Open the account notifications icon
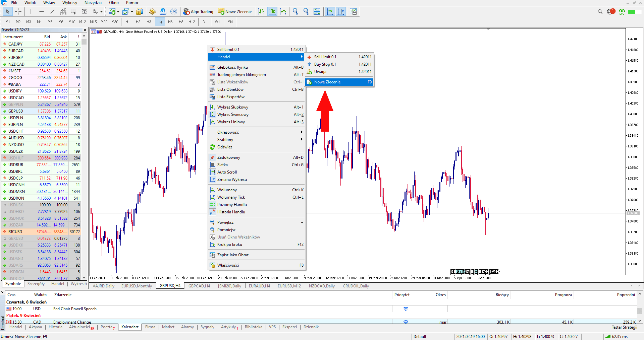The height and width of the screenshot is (340, 644). pos(611,11)
